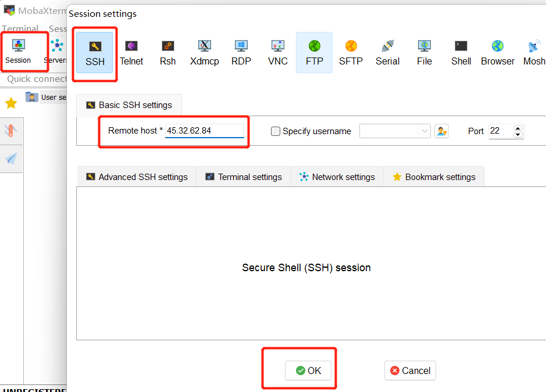Viewport: 546px width, 392px height.
Task: Select the VNC session type
Action: tap(277, 53)
